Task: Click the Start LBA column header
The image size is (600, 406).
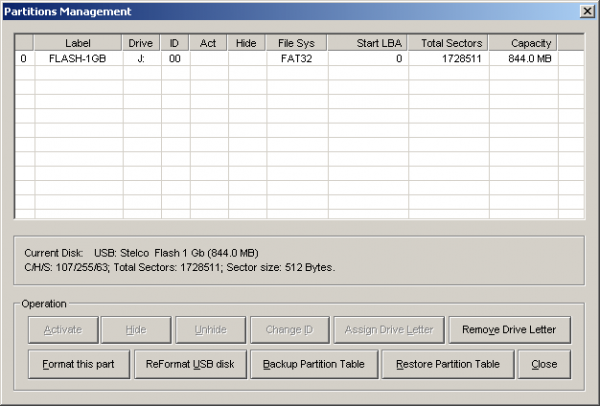Action: 367,43
